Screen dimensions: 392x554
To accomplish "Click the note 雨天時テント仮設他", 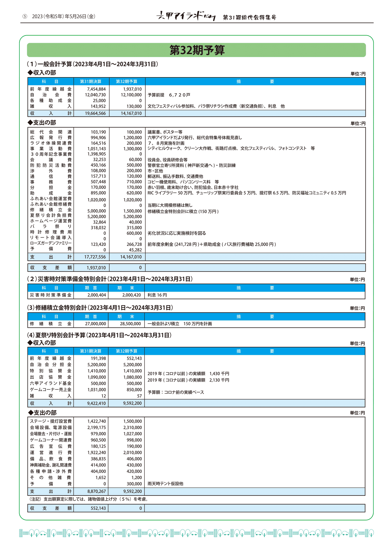I will pos(166,484).
